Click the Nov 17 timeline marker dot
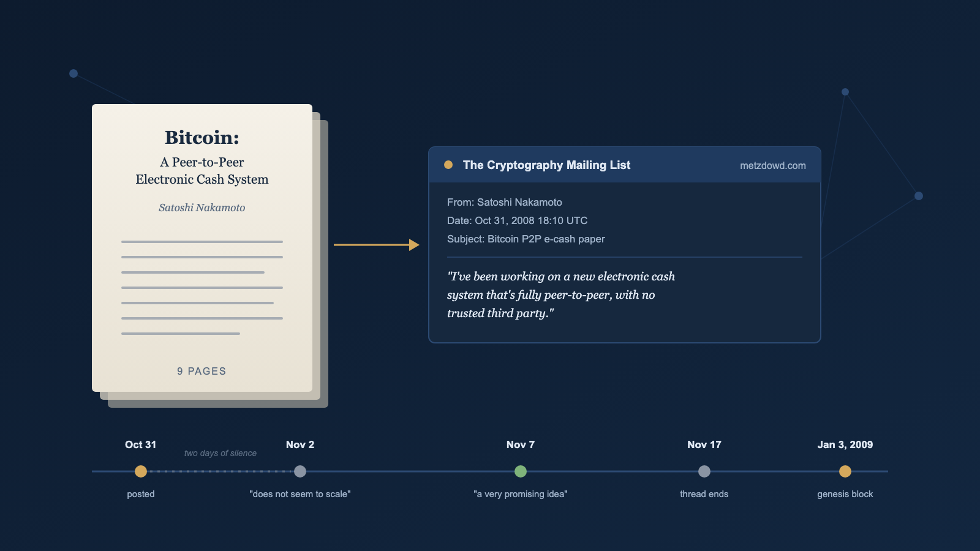Image resolution: width=980 pixels, height=551 pixels. pyautogui.click(x=704, y=471)
